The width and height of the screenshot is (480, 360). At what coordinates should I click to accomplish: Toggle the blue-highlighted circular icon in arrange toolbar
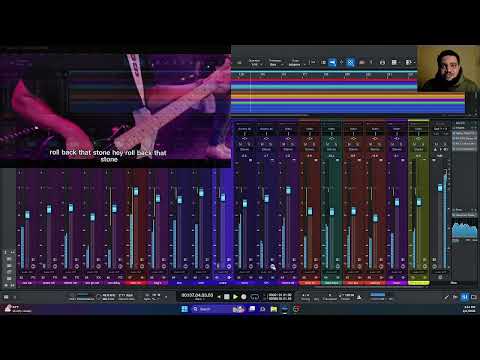(x=350, y=62)
